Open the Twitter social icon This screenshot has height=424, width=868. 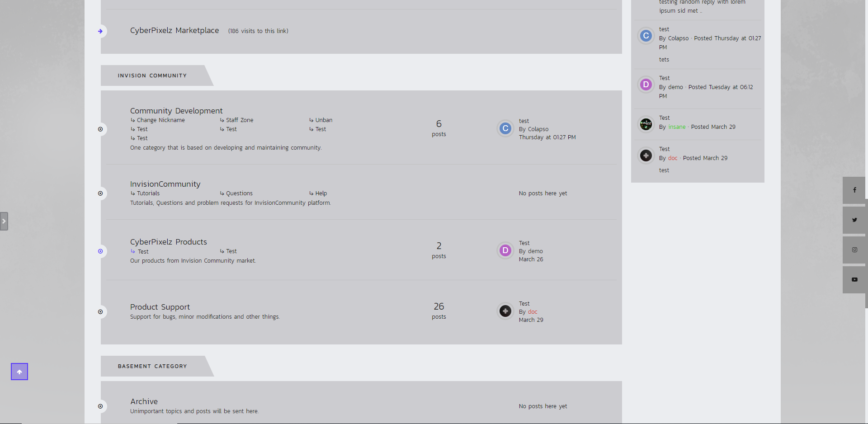(854, 220)
